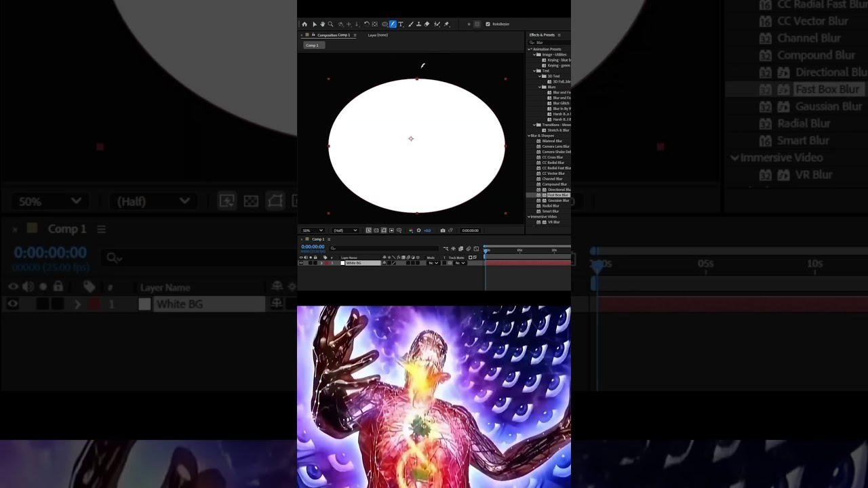Open the White BG Track Matte dropdown
Screen dimensions: 868x488
[x=460, y=263]
